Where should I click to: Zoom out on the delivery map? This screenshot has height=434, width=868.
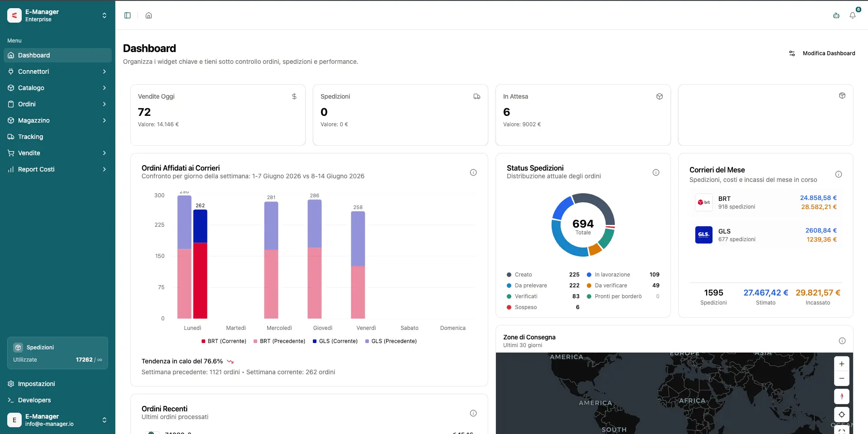point(842,378)
